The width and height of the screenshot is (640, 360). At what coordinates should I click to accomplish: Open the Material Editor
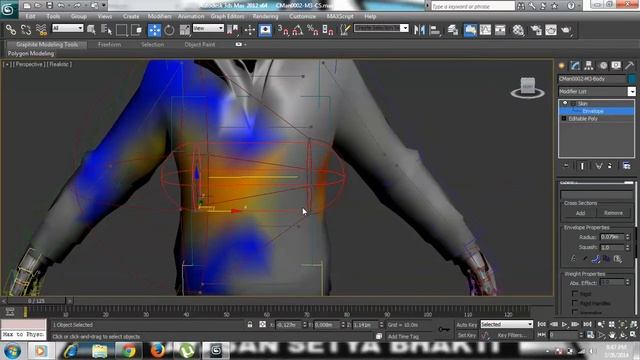(518, 30)
